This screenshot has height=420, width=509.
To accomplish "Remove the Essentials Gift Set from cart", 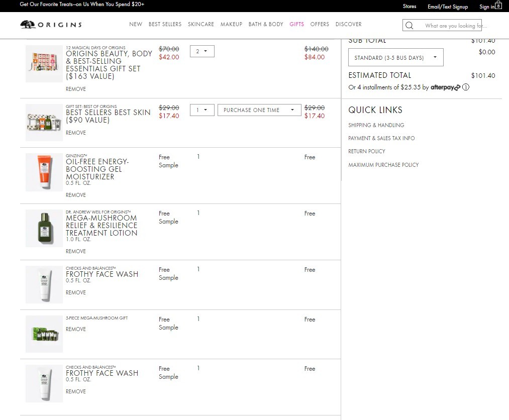I will (76, 89).
